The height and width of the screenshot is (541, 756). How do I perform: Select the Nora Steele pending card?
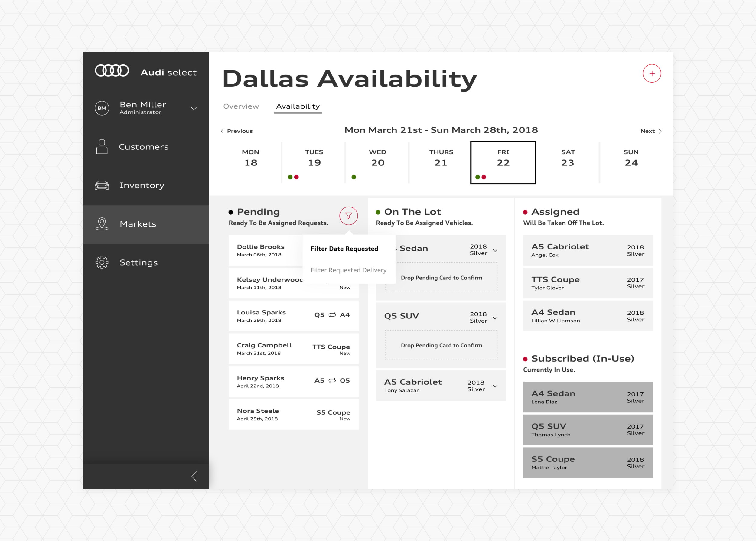pyautogui.click(x=294, y=415)
